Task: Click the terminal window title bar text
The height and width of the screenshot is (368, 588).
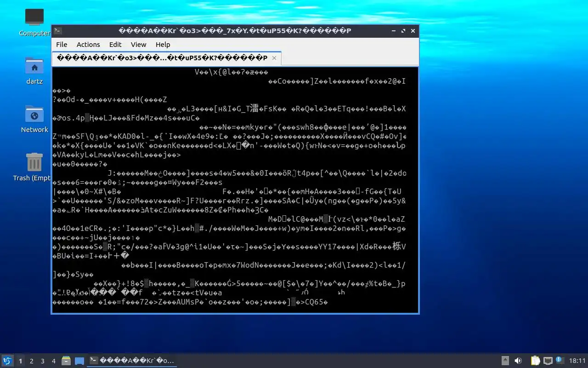Action: tap(235, 31)
